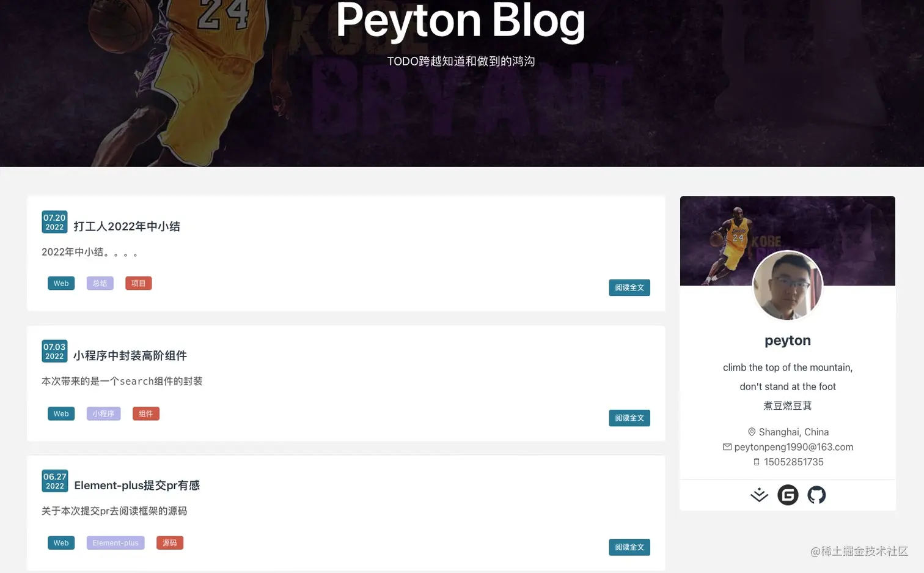924x573 pixels.
Task: Select the Element-plus tag
Action: 116,543
